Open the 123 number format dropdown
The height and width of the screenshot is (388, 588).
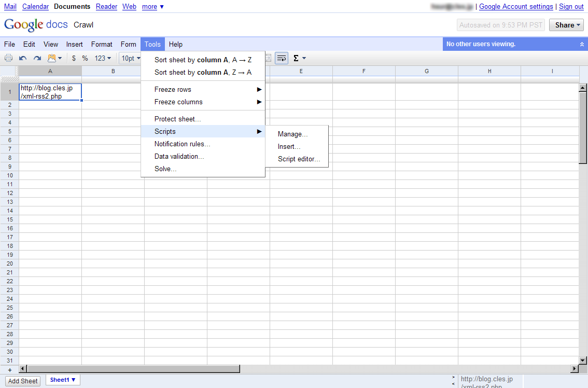pyautogui.click(x=103, y=58)
